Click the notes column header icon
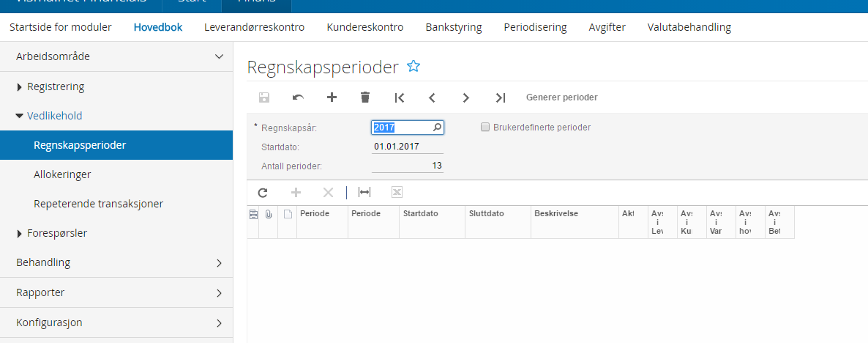 [x=253, y=214]
